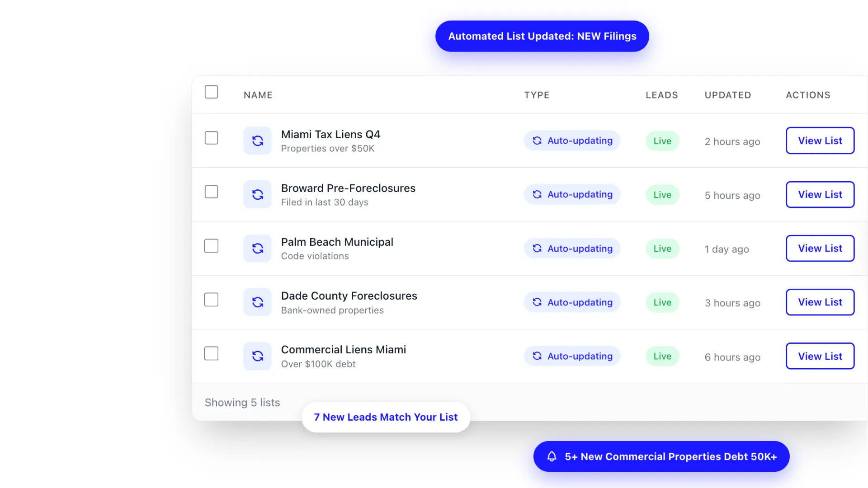Click the sync icon for Dade County Foreclosures
Image resolution: width=868 pixels, height=488 pixels.
257,302
